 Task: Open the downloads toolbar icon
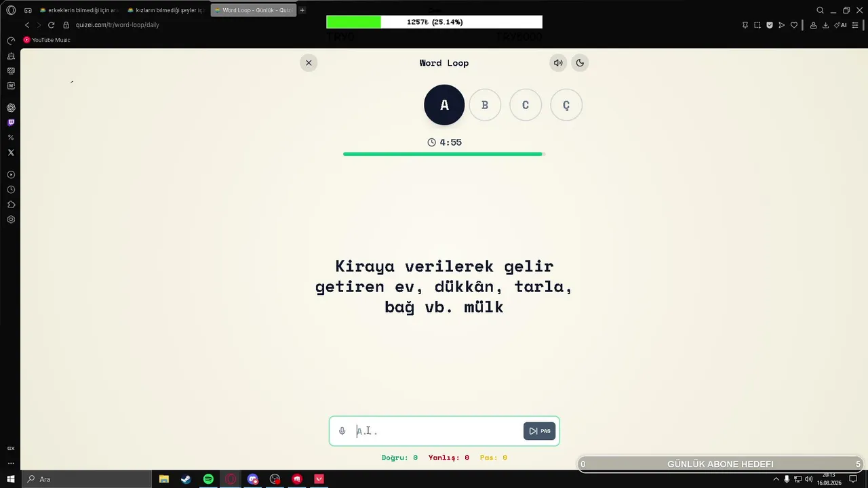tap(825, 25)
